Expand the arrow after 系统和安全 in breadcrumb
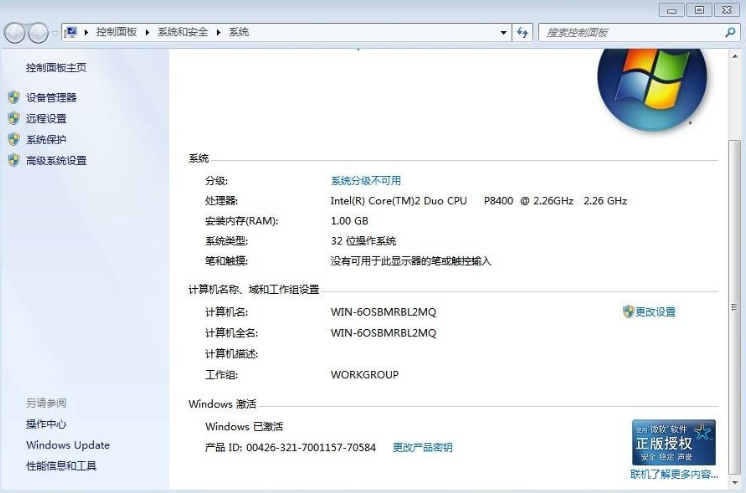 coord(219,33)
